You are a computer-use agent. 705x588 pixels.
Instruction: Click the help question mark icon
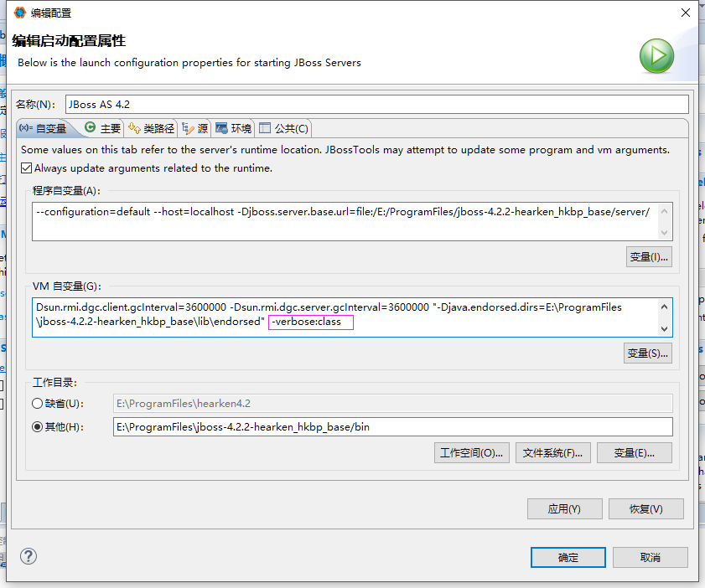pyautogui.click(x=29, y=556)
